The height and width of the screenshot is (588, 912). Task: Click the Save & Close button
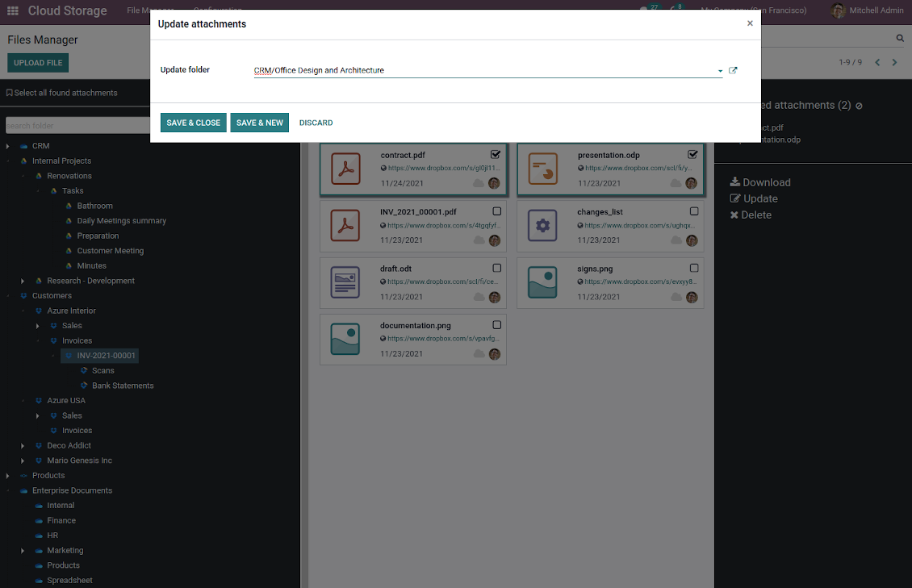pyautogui.click(x=193, y=123)
